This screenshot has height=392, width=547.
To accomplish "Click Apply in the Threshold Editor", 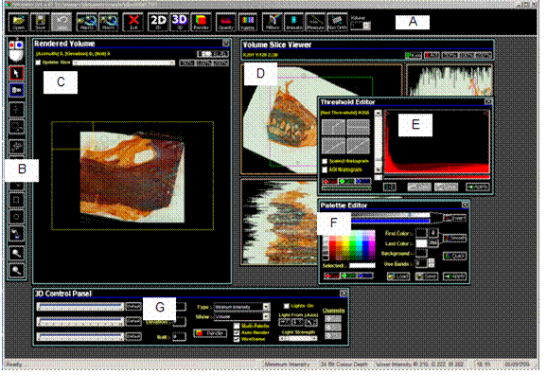I will [478, 187].
